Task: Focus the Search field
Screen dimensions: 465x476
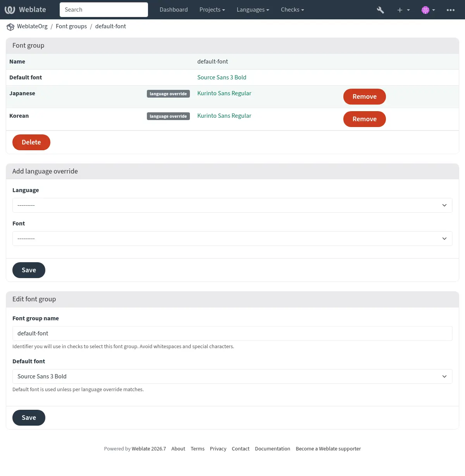Action: (x=104, y=10)
